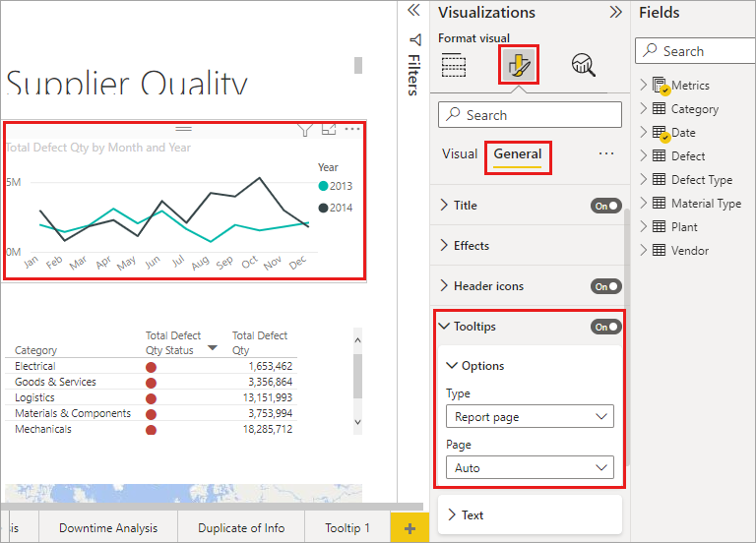
Task: Click the sort arrow on Total Defect Qty Status
Action: tap(213, 348)
